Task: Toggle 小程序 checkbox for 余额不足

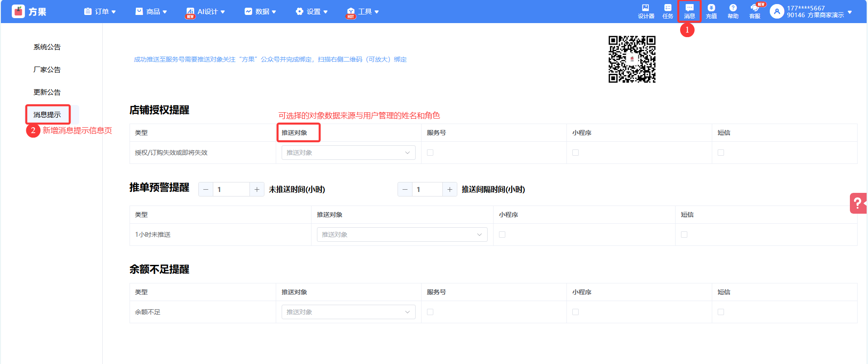Action: 575,312
